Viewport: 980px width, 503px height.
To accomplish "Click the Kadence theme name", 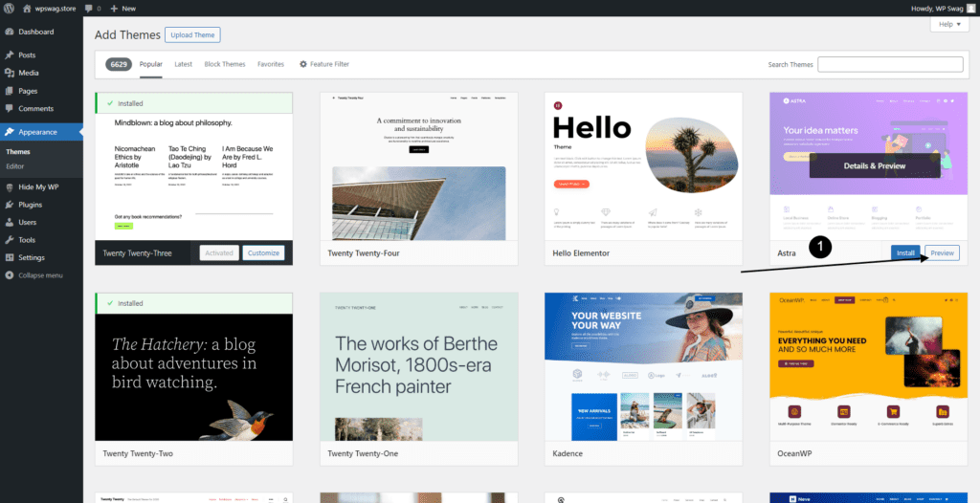I will (x=568, y=453).
